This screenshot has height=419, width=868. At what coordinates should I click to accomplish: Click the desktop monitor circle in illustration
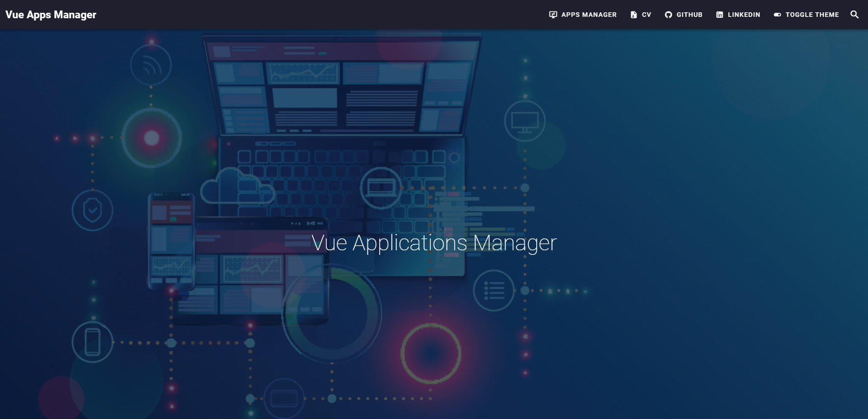525,121
